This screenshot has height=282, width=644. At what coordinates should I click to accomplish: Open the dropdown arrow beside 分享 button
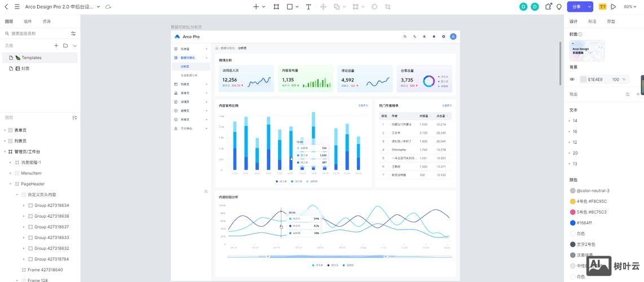tap(590, 7)
